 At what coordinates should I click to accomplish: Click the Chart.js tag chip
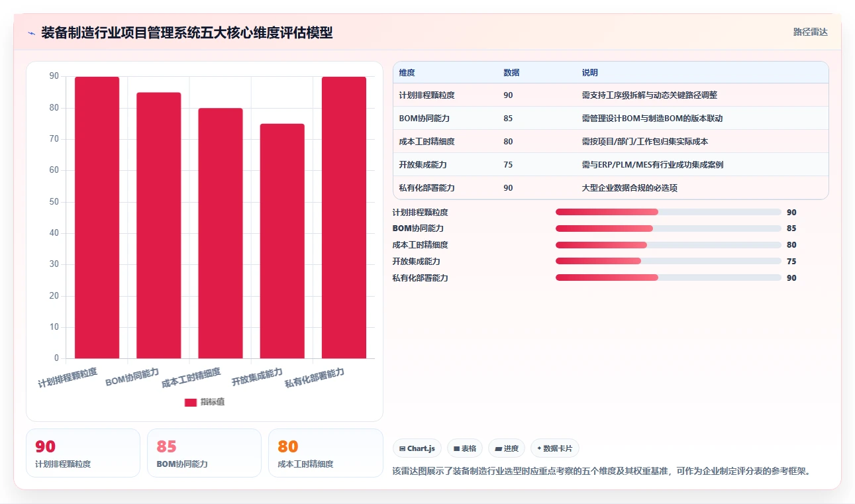click(x=417, y=448)
